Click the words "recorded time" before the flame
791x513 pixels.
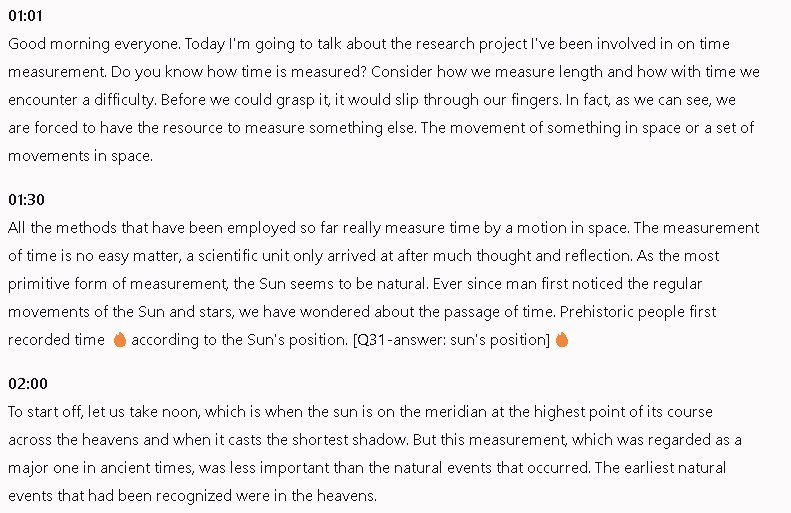56,340
